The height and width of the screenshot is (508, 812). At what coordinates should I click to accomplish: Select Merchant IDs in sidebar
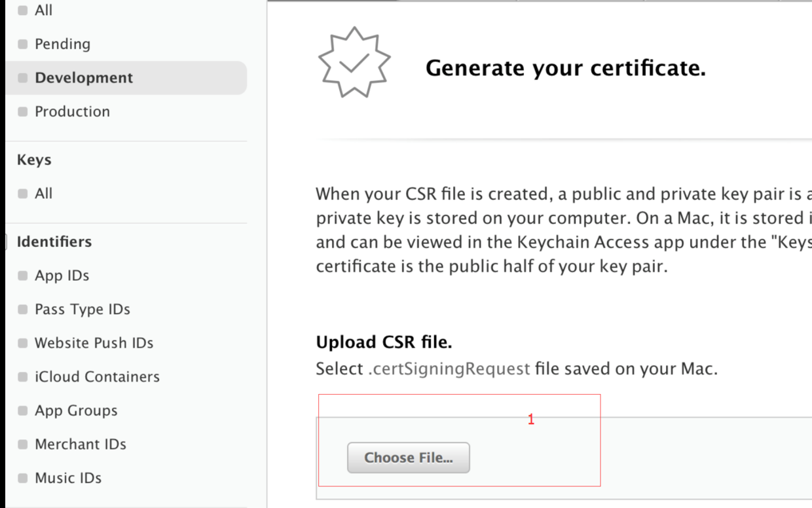(x=80, y=444)
